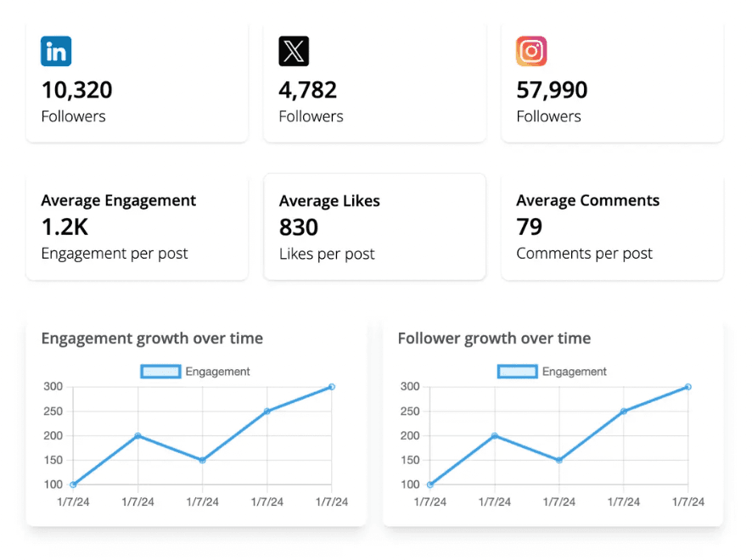Click the X social media icon
The height and width of the screenshot is (560, 752).
click(x=294, y=51)
